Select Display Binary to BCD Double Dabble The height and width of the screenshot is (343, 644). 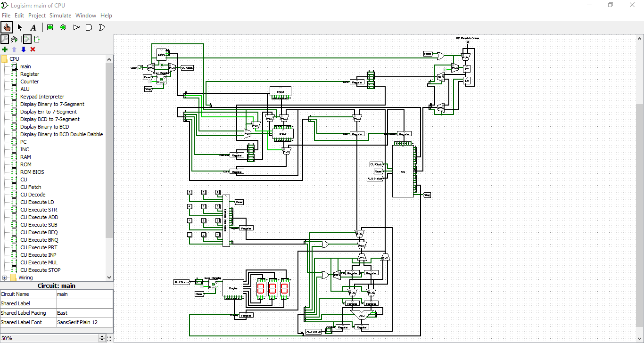tap(61, 134)
